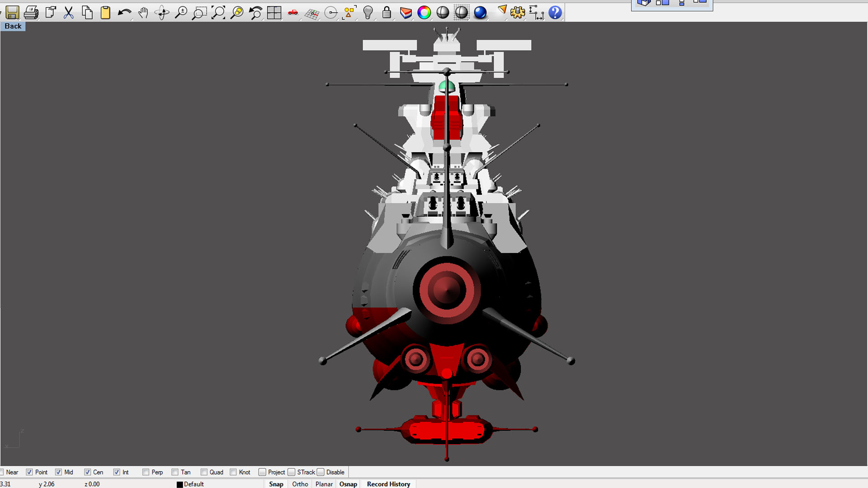Enable the Project osnap option
Viewport: 868px width, 488px height.
coord(262,472)
